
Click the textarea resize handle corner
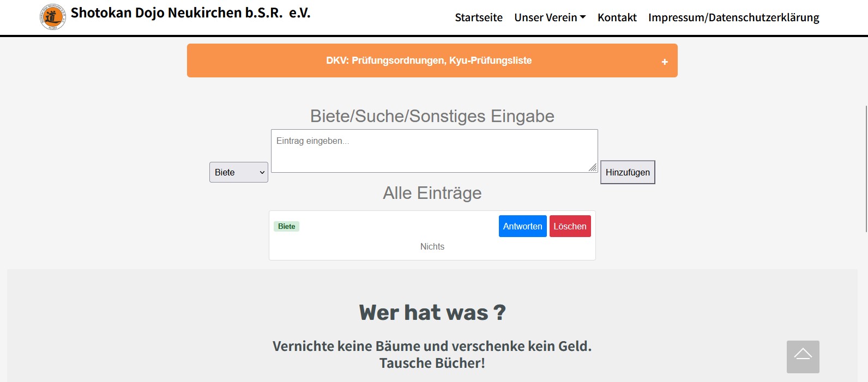point(593,168)
